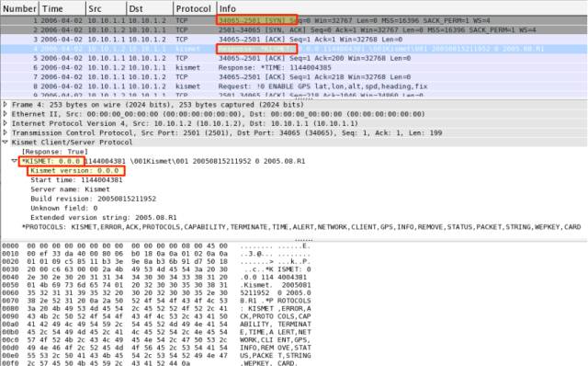Sort packets by Dst column header
Viewport: 588px width, 366px height.
(150, 8)
